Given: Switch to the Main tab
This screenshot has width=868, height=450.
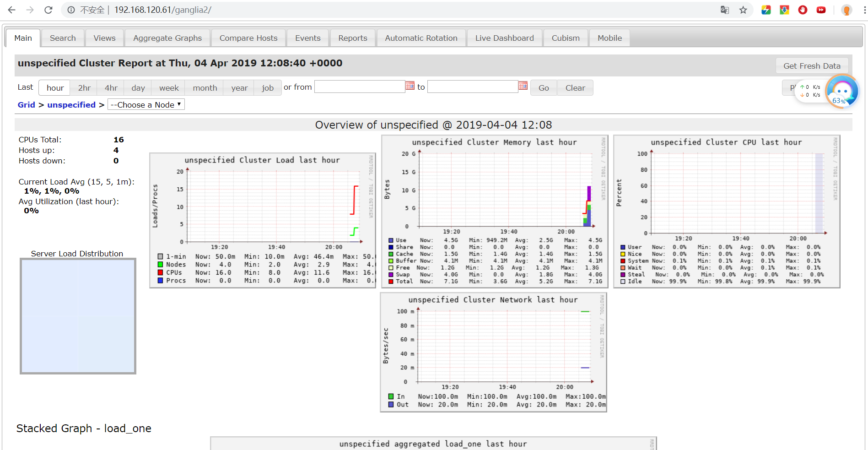Looking at the screenshot, I should (x=23, y=38).
